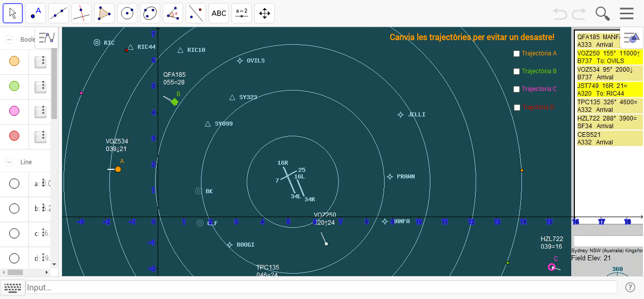The image size is (644, 299).
Task: Click the Input bar field
Action: click(321, 287)
